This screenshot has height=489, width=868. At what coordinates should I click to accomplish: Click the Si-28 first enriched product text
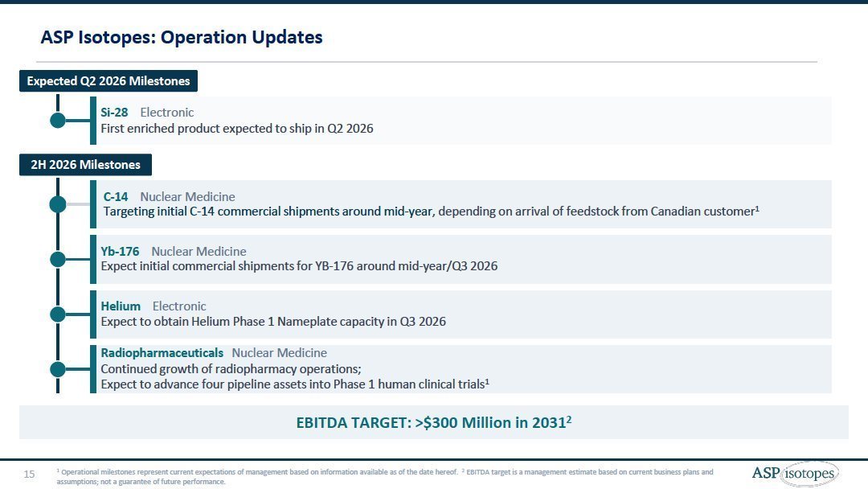(236, 129)
